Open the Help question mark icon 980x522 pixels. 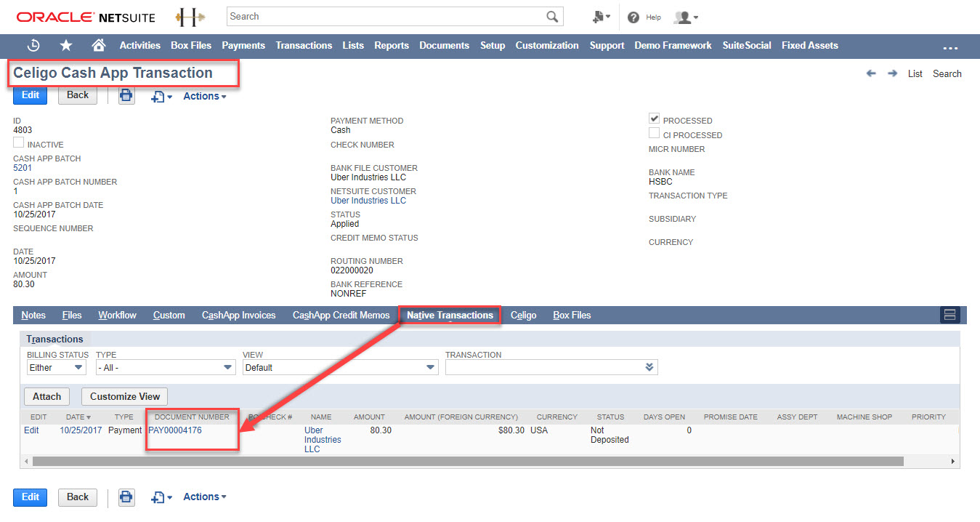[x=633, y=17]
